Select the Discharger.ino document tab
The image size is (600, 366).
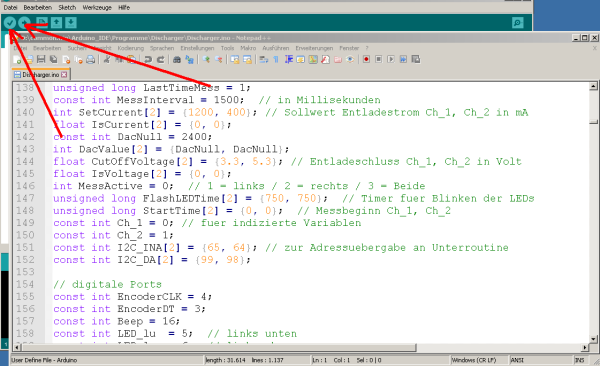tap(41, 75)
